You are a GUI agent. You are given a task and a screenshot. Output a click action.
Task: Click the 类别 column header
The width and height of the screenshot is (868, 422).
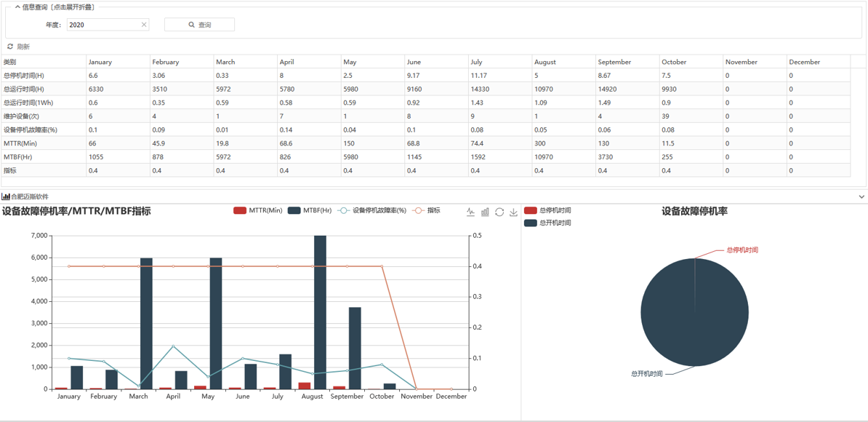click(x=10, y=62)
